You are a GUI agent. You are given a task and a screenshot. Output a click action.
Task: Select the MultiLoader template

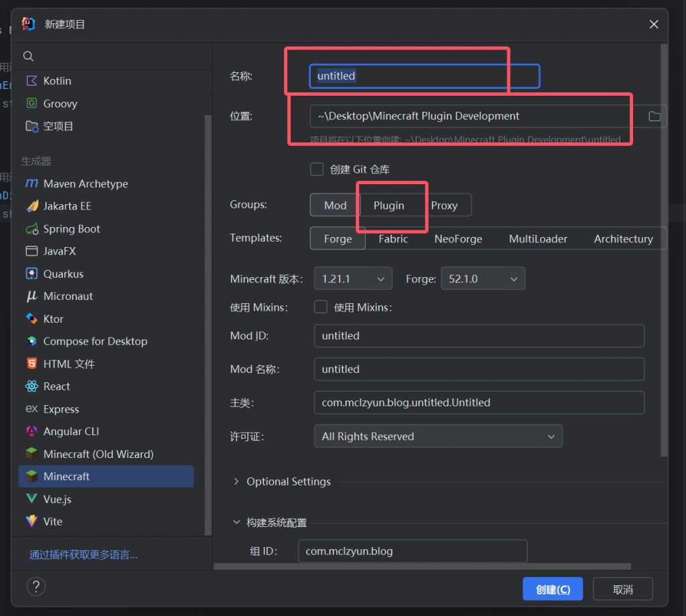tap(538, 239)
